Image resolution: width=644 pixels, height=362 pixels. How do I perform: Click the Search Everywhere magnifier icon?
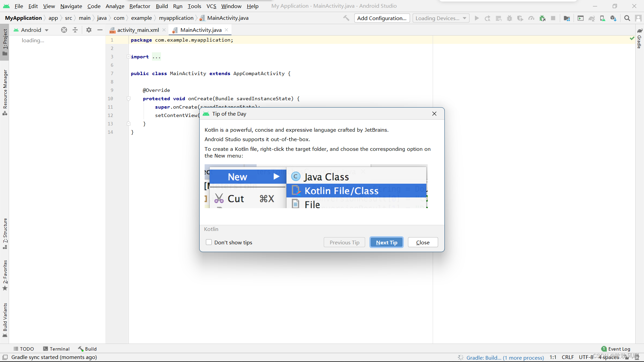point(627,18)
